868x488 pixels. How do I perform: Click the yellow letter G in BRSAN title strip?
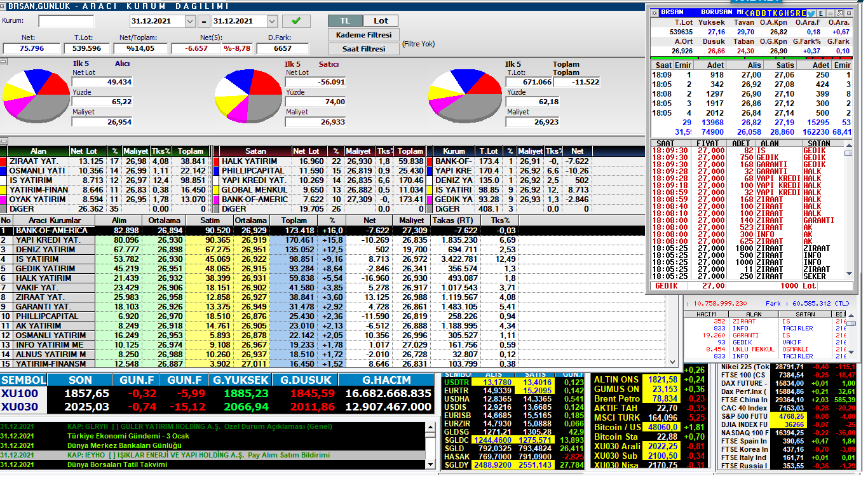coord(780,13)
